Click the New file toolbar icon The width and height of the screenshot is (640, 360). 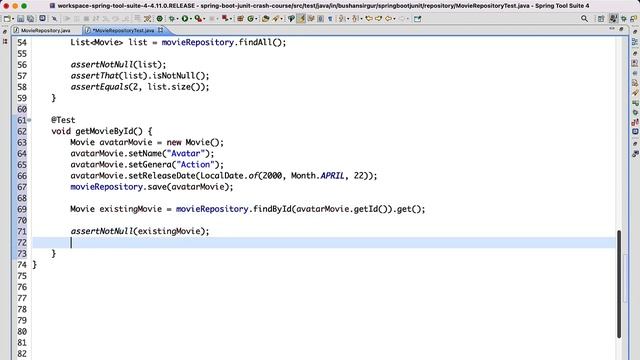(x=7, y=19)
